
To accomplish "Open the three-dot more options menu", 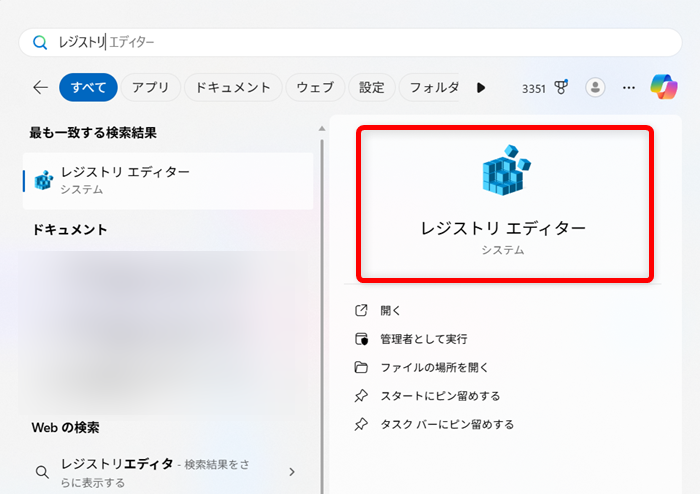I will (x=629, y=87).
